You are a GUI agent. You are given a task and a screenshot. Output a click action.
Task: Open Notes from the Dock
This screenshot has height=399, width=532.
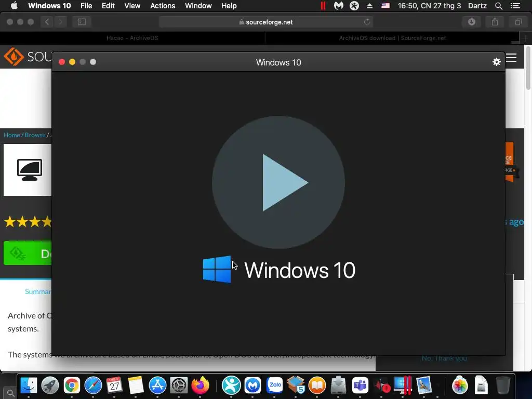click(x=136, y=385)
